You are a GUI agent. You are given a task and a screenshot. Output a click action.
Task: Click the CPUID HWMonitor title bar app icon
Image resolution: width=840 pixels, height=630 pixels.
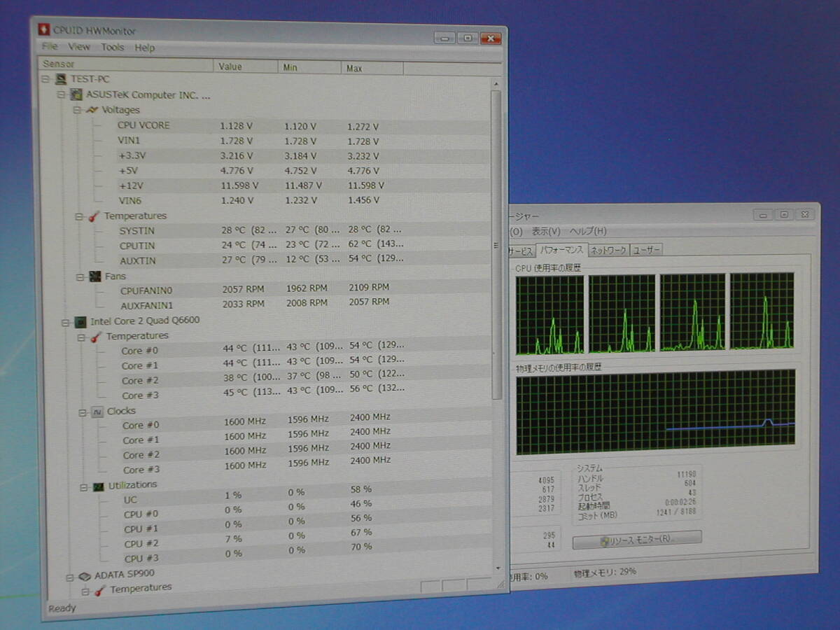(x=44, y=30)
